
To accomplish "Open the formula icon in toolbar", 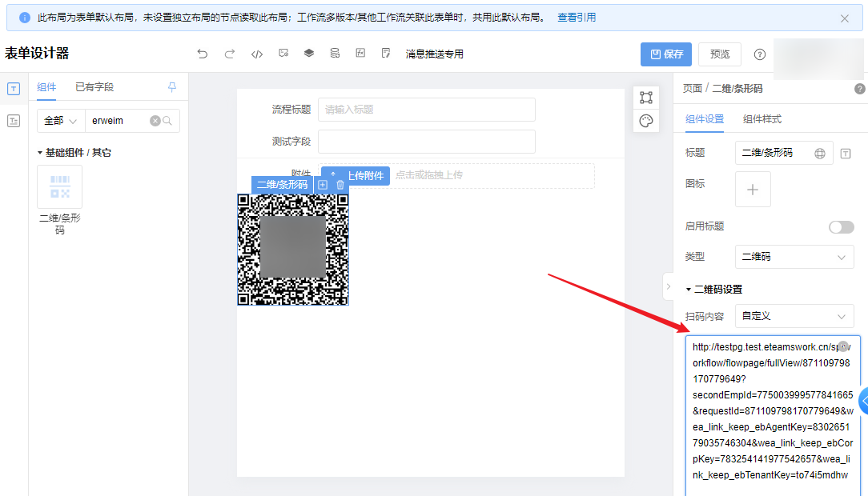I will (360, 53).
